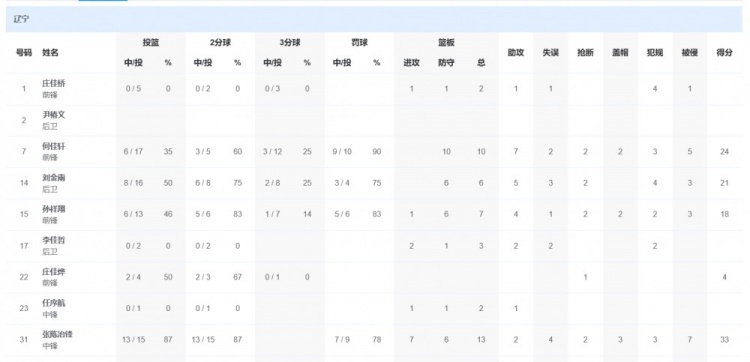Click the 被侵 column header
Screen dimensions: 750x362
[x=690, y=53]
